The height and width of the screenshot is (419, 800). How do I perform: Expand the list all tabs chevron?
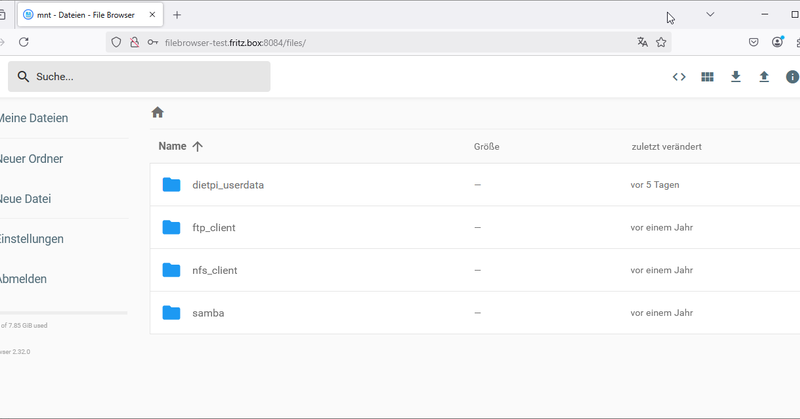click(710, 14)
